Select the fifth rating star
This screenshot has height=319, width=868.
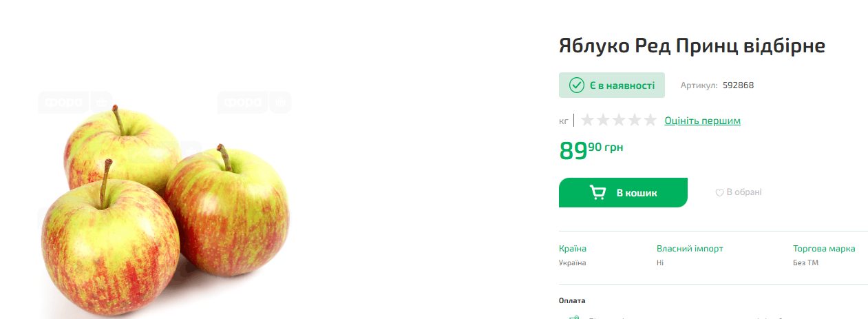pos(650,121)
